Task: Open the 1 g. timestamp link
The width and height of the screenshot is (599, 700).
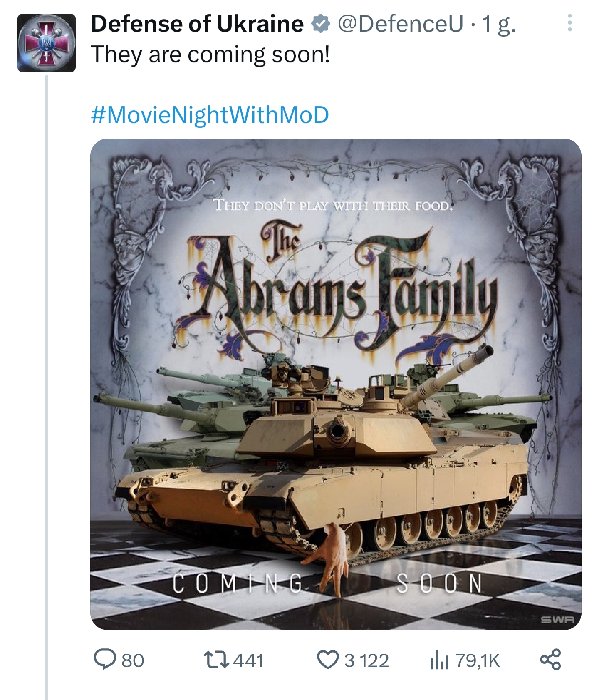Action: [499, 25]
